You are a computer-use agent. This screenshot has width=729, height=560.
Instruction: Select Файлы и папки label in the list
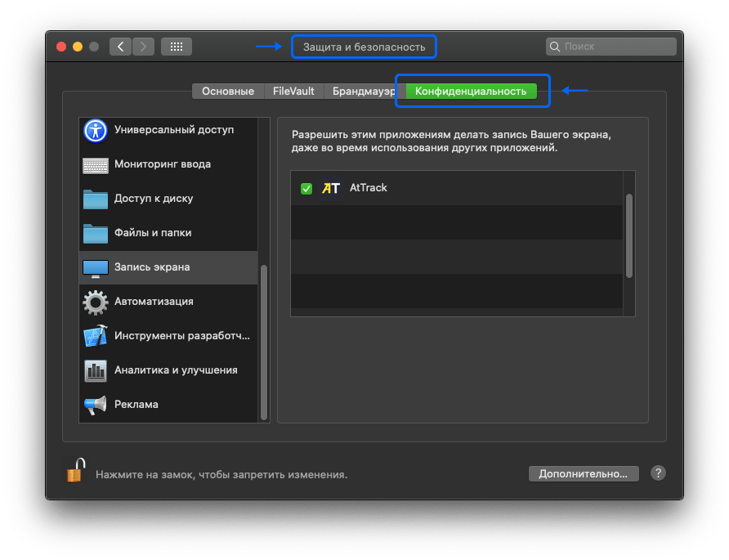pyautogui.click(x=153, y=232)
